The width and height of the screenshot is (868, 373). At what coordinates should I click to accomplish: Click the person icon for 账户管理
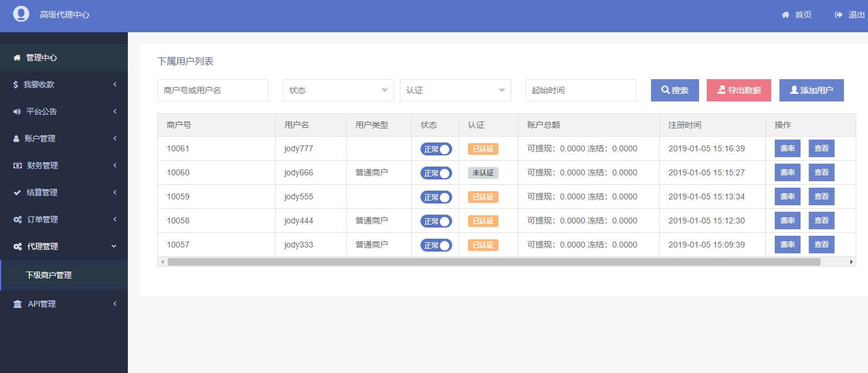(x=16, y=138)
